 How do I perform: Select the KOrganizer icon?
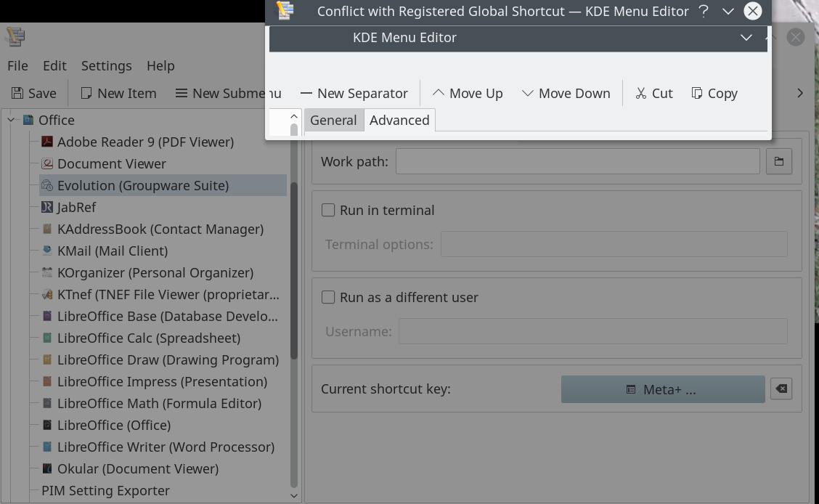(47, 272)
